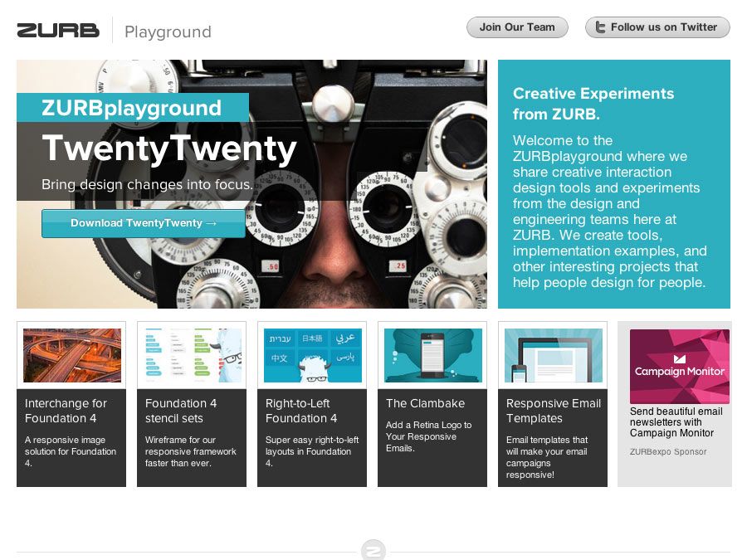The height and width of the screenshot is (560, 747).
Task: Click the multilingual right-to-left thumbnail
Action: coord(313,355)
